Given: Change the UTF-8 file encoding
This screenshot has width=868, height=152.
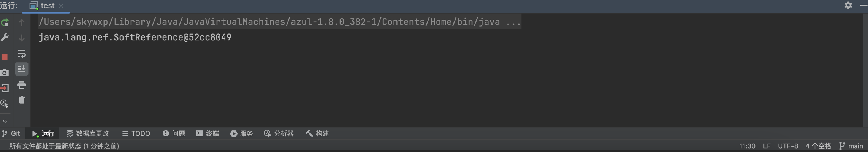Looking at the screenshot, I should (788, 146).
